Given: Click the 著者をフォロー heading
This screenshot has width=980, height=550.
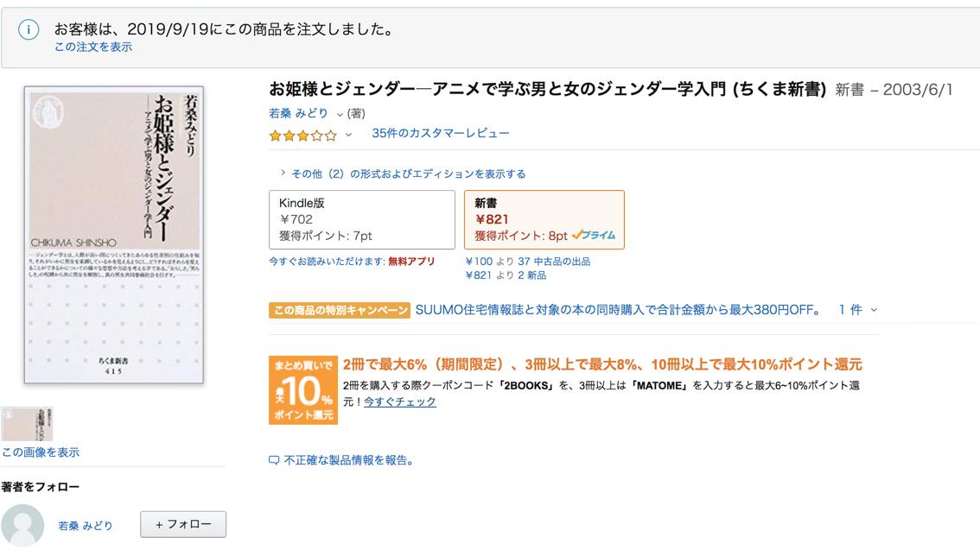Looking at the screenshot, I should coord(41,487).
